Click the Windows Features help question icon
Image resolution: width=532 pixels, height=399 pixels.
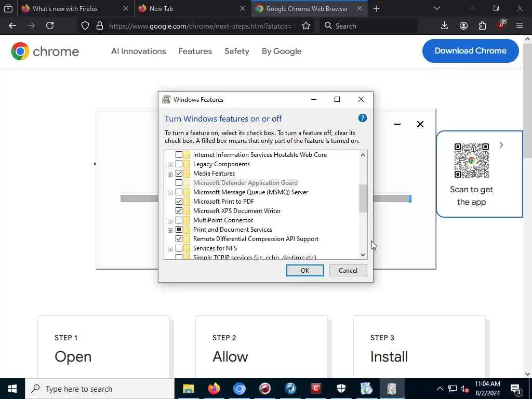click(362, 118)
